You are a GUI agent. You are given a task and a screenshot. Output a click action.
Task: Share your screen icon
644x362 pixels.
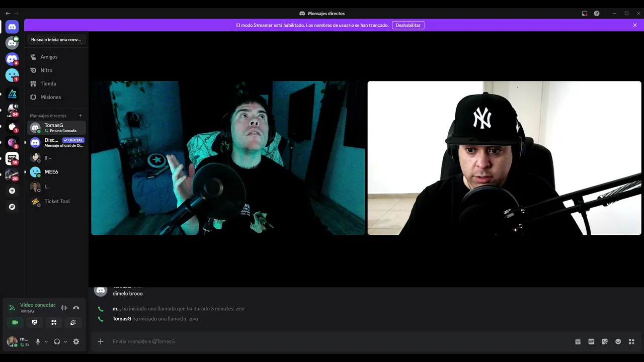pyautogui.click(x=34, y=322)
